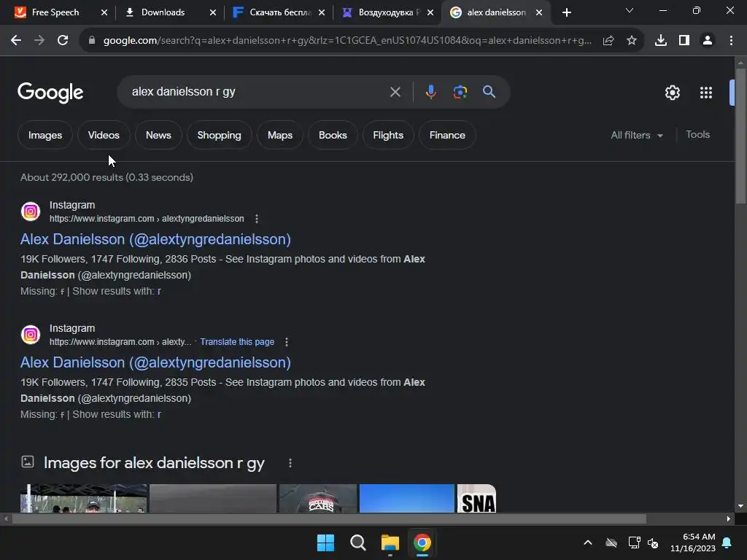
Task: Click the vertical page scrollbar thumb
Action: point(740,136)
